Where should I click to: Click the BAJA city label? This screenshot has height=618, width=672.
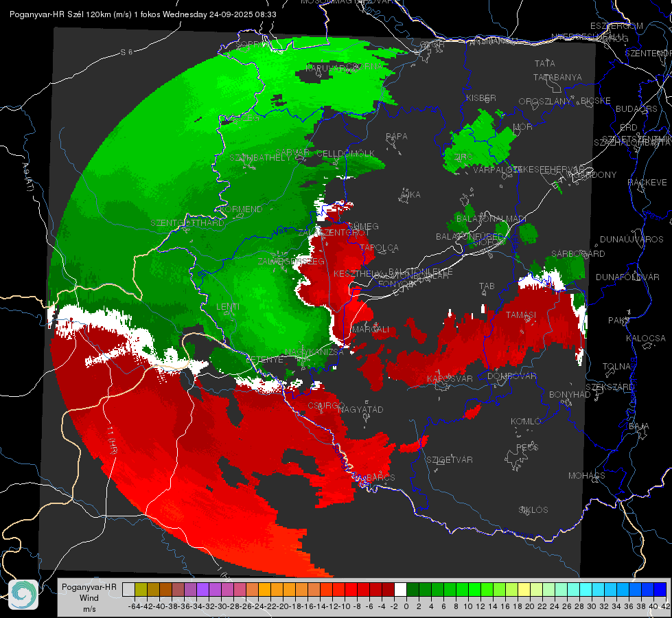(639, 426)
